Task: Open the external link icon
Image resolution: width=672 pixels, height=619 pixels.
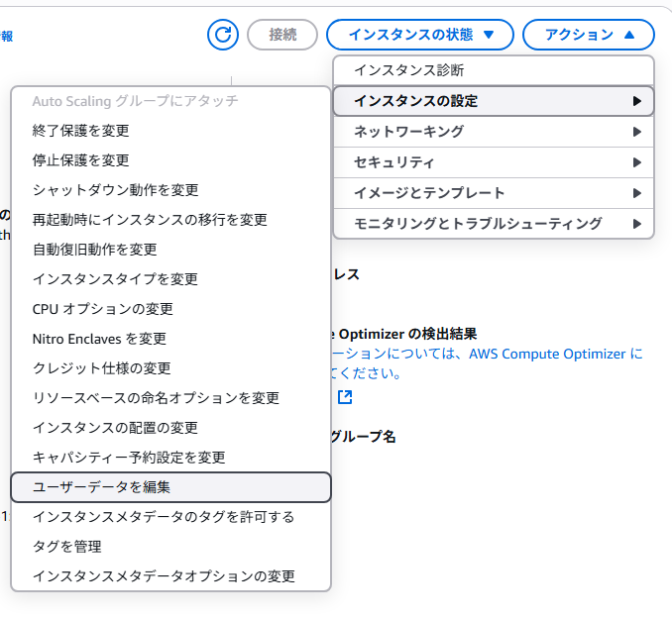Action: 345,397
